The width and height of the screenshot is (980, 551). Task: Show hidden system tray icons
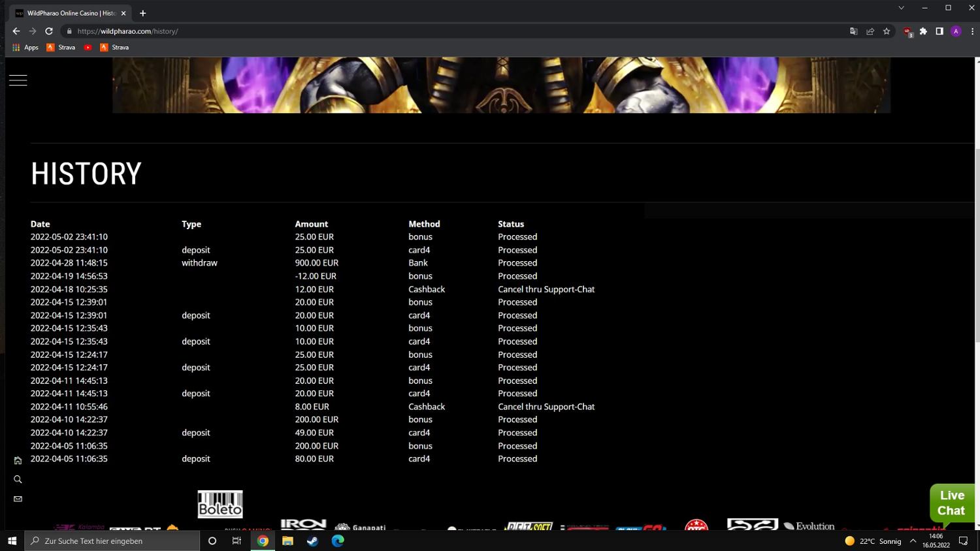pyautogui.click(x=913, y=541)
